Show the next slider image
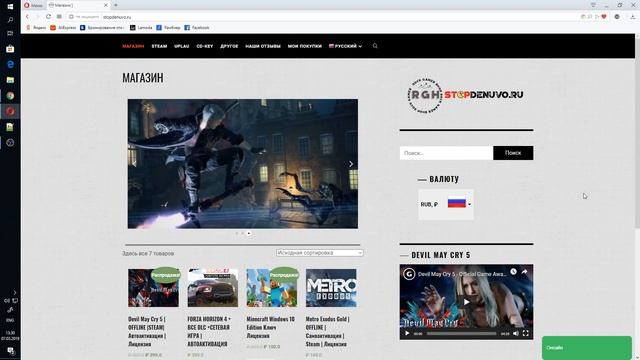This screenshot has height=360, width=640. 351,164
